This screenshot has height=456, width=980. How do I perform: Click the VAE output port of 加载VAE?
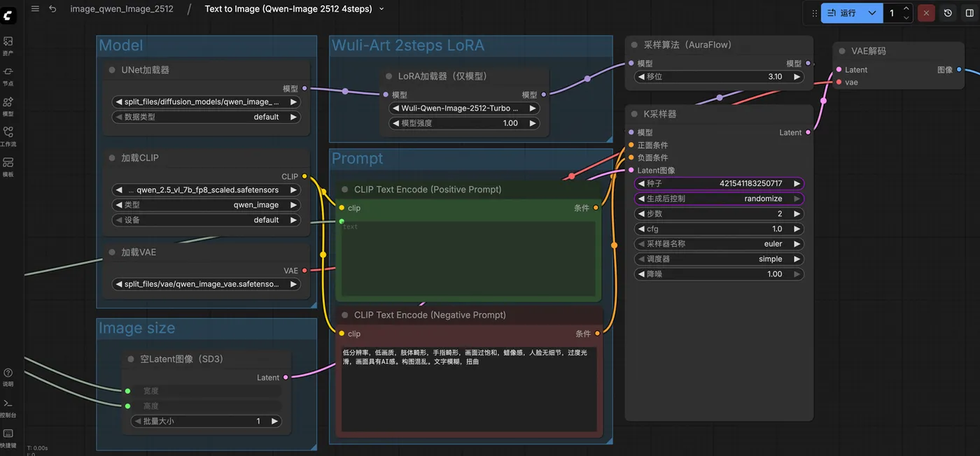(x=304, y=271)
